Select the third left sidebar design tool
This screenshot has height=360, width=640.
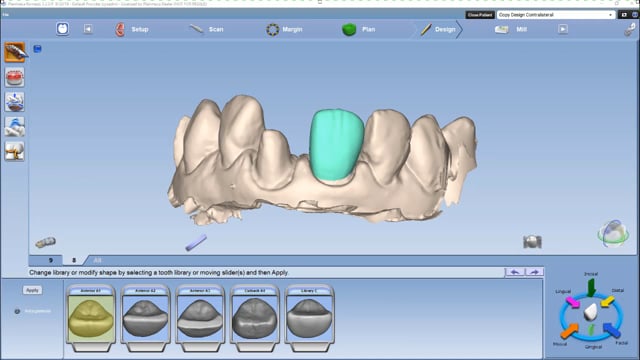(x=15, y=102)
